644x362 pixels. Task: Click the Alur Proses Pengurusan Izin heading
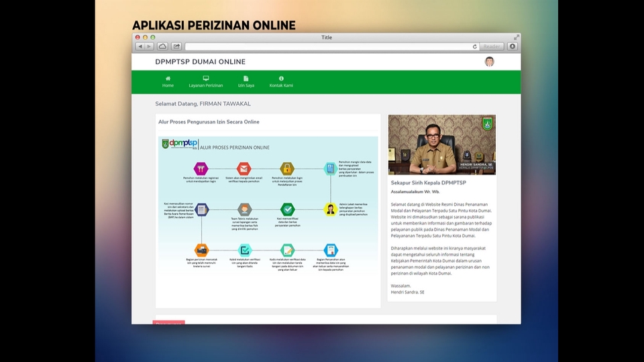tap(209, 122)
